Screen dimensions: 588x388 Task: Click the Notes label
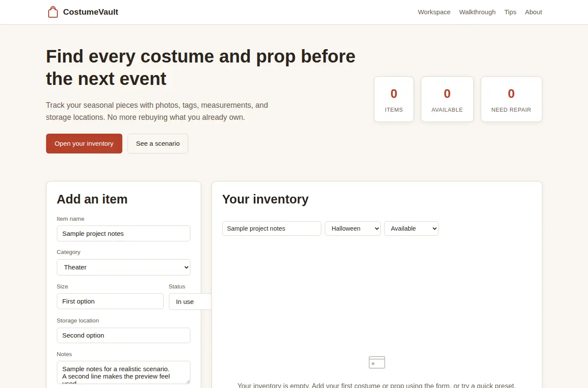[x=64, y=354]
